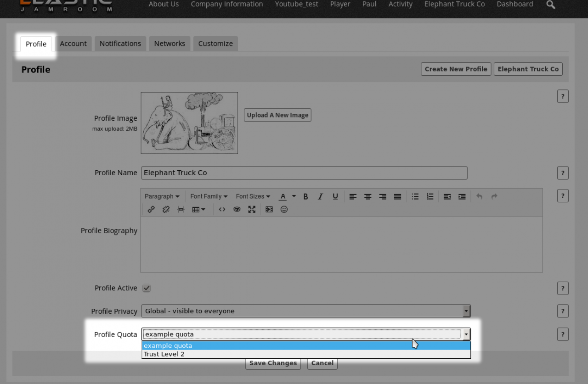The height and width of the screenshot is (384, 588).
Task: Insert a bulleted list
Action: pyautogui.click(x=415, y=196)
